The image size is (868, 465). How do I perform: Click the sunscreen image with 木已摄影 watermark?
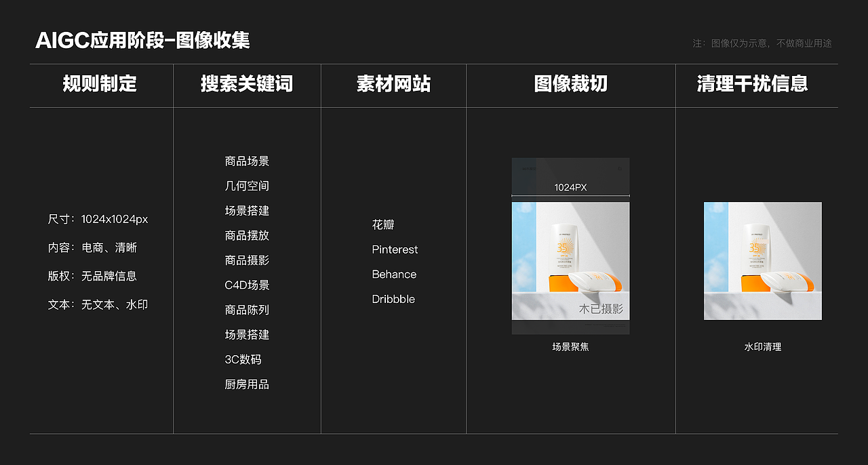[x=570, y=261]
